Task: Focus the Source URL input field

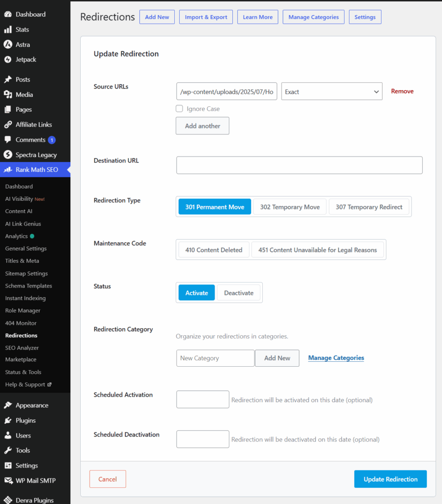Action: point(226,91)
